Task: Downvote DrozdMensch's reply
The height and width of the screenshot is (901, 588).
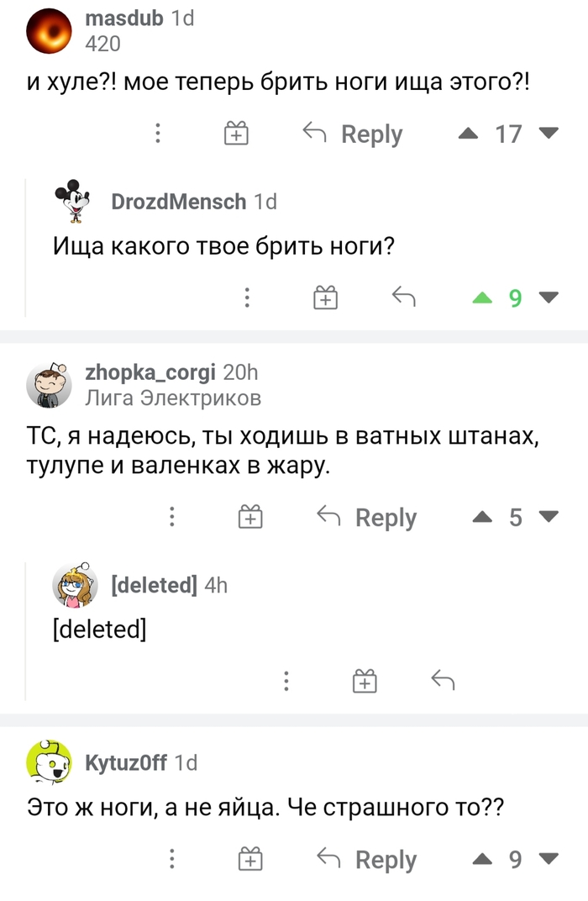Action: [x=548, y=298]
